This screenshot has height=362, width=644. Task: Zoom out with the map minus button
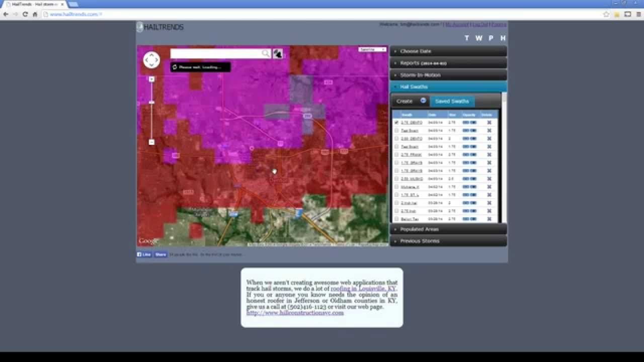[x=151, y=142]
